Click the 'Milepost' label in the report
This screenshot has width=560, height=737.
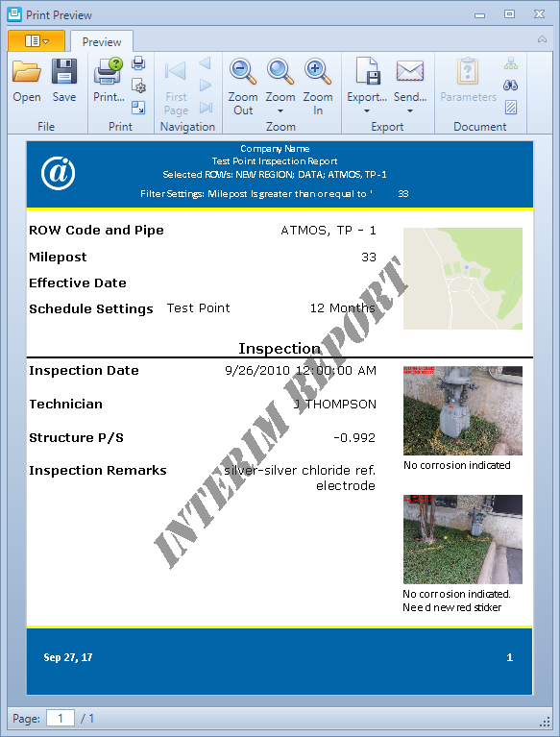[x=58, y=258]
